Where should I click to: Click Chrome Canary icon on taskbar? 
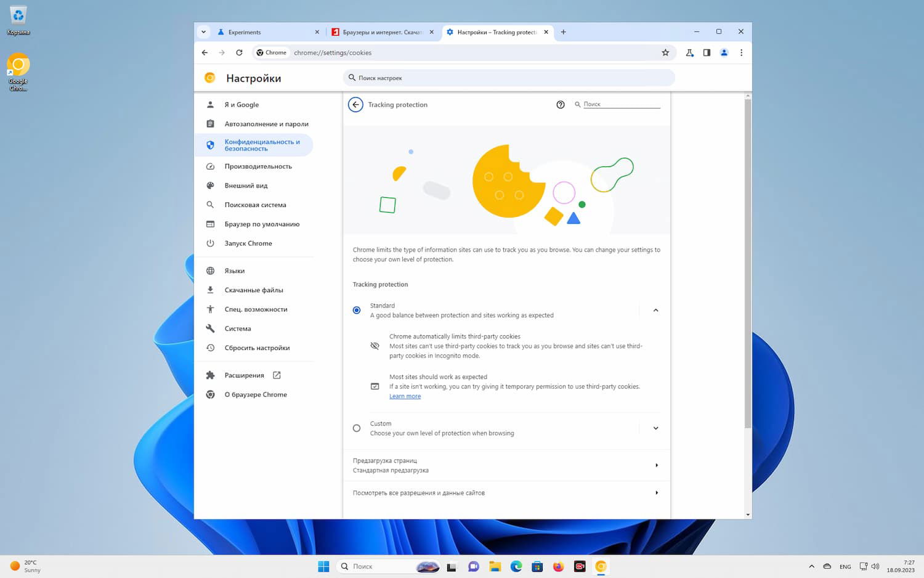coord(601,567)
